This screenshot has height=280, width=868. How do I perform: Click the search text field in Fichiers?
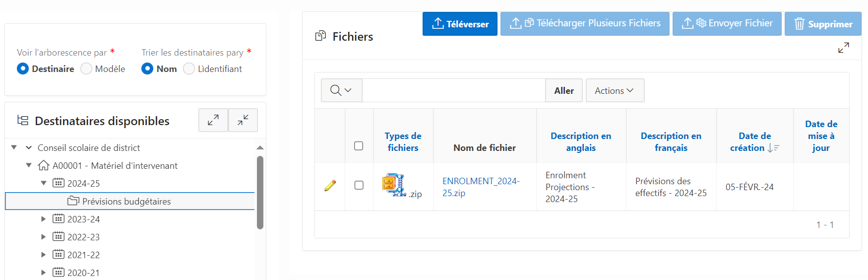click(453, 90)
